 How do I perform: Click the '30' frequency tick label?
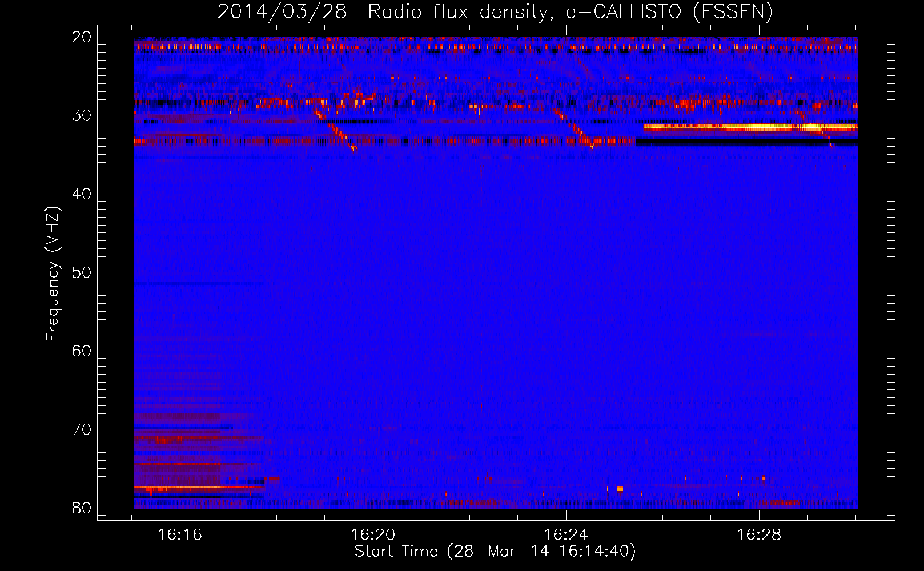pos(82,115)
